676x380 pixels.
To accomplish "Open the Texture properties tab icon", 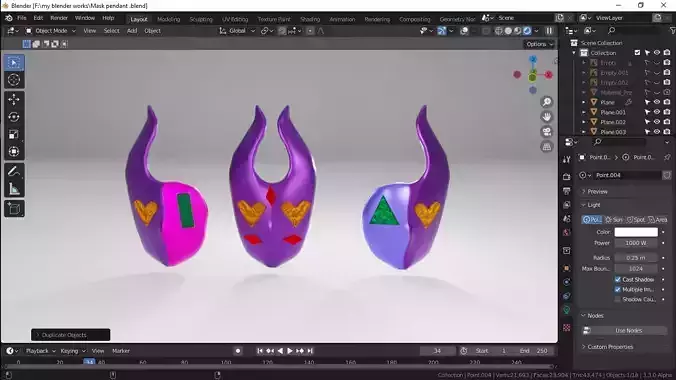I will click(x=566, y=328).
